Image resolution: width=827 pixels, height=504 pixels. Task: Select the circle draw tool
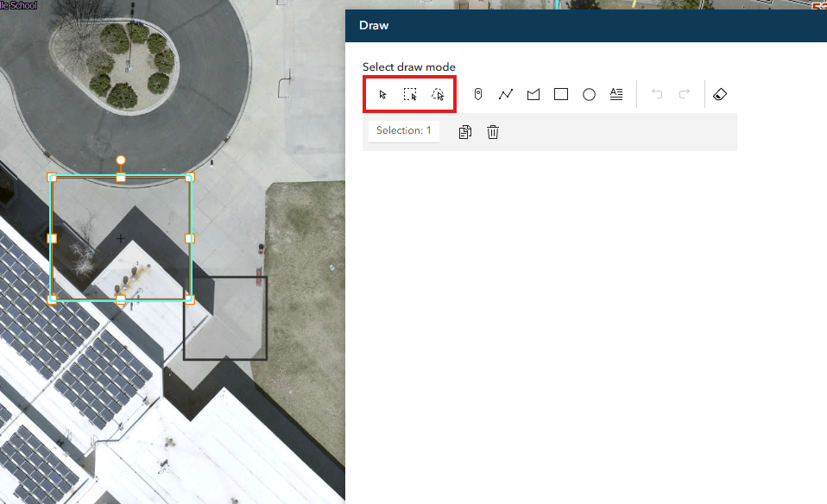(x=589, y=94)
